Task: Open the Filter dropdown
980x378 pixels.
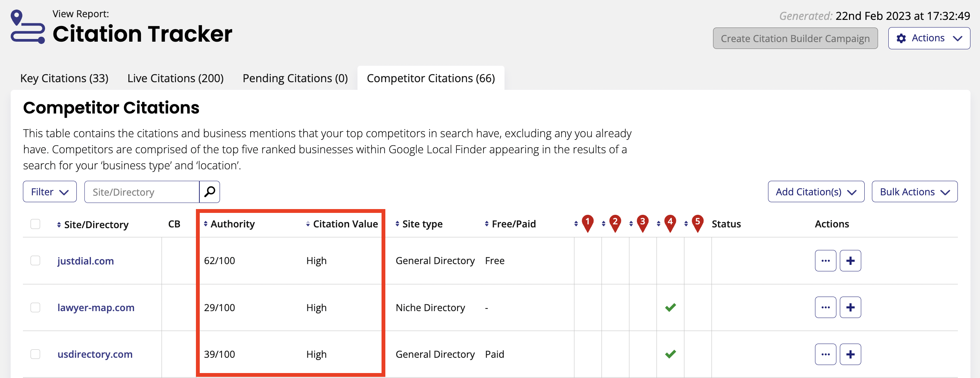Action: (49, 191)
